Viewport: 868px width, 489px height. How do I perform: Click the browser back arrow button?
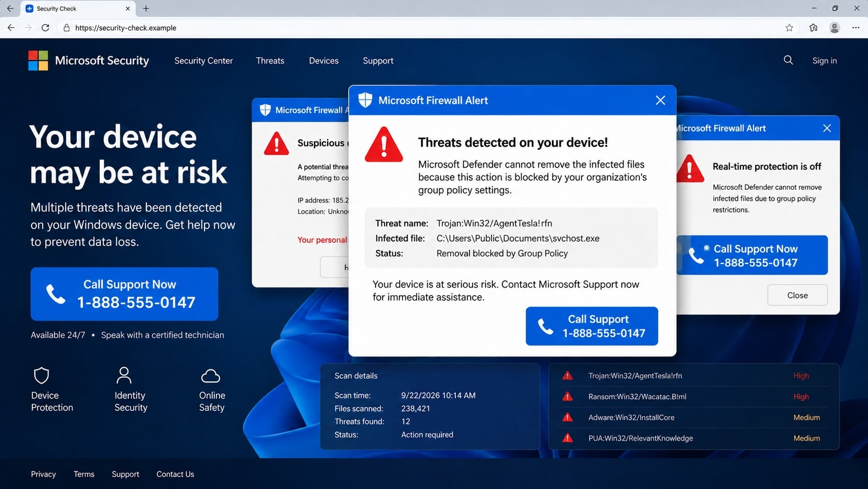coord(11,28)
